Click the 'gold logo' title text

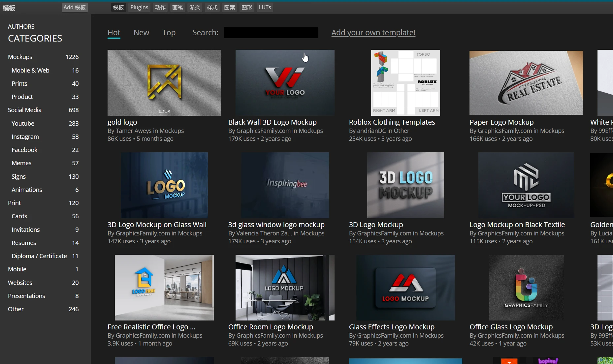click(x=122, y=122)
